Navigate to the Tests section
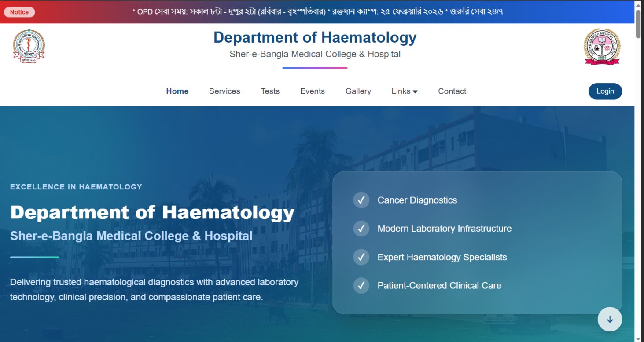Image resolution: width=644 pixels, height=342 pixels. click(x=270, y=91)
